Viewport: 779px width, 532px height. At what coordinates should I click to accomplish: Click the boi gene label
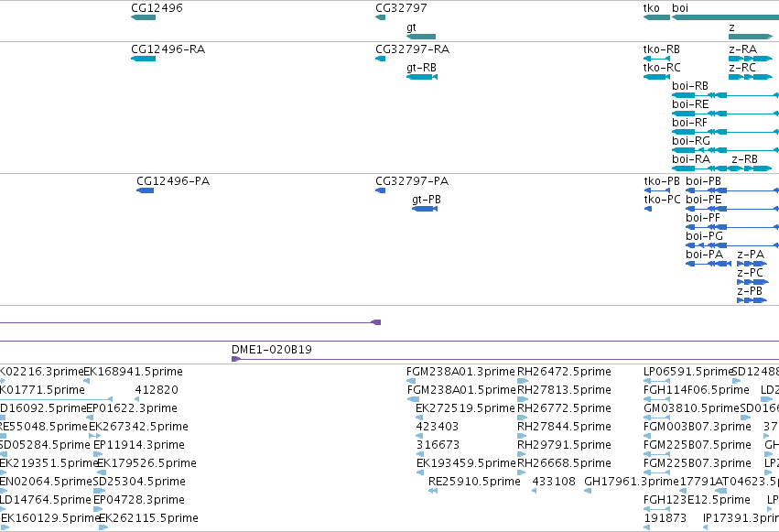coord(680,8)
